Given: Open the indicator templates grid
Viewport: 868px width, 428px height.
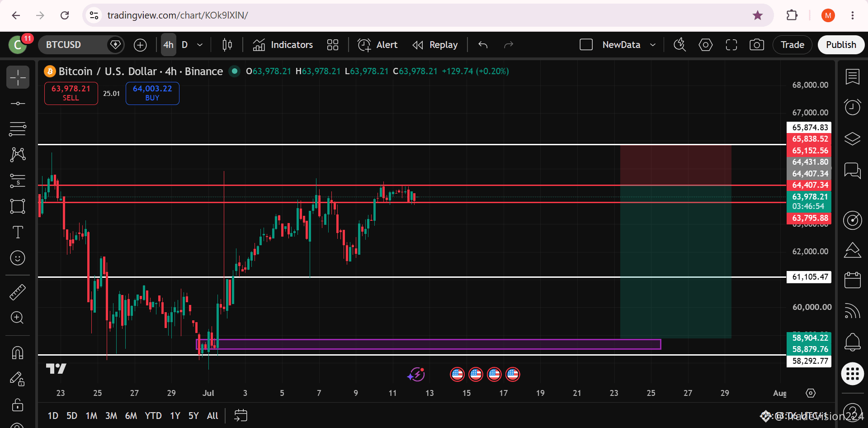Looking at the screenshot, I should pos(333,45).
